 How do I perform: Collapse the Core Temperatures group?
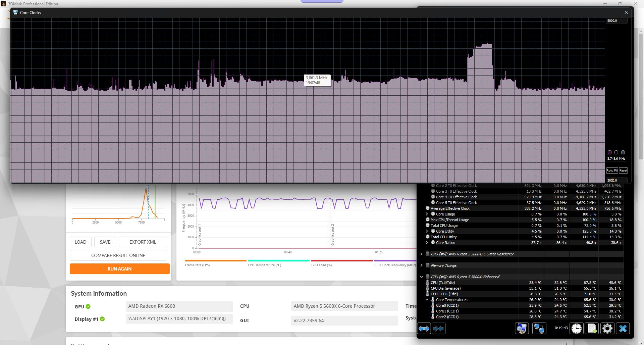point(427,300)
